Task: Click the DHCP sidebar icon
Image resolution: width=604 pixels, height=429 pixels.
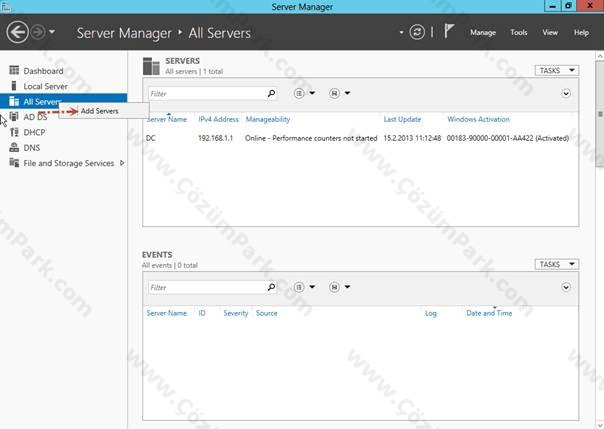Action: pyautogui.click(x=14, y=132)
